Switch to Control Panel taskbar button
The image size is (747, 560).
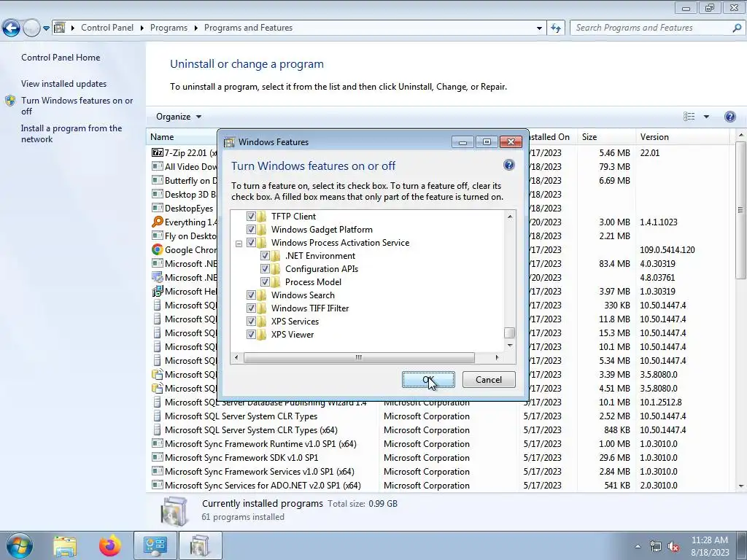coord(155,545)
